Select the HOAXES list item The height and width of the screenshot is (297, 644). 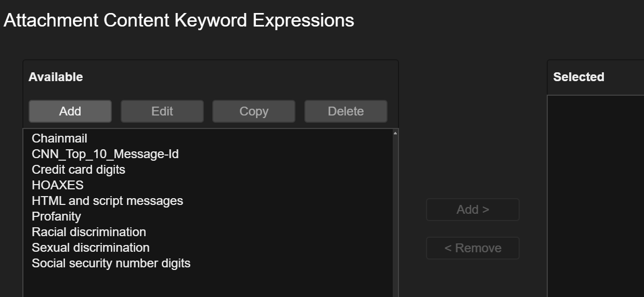coord(58,185)
